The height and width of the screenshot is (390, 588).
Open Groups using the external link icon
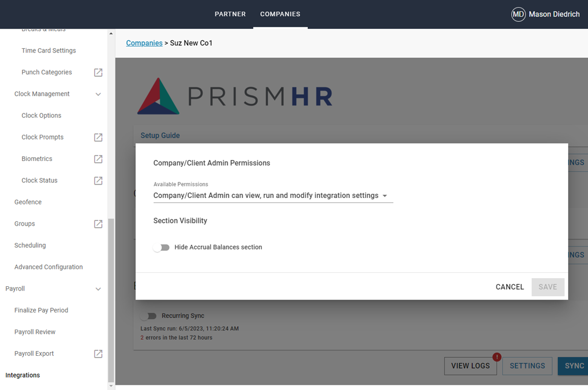tap(98, 223)
